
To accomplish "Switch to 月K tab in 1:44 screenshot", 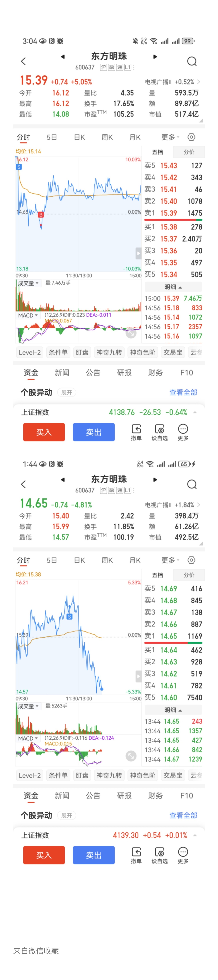I will (x=135, y=560).
